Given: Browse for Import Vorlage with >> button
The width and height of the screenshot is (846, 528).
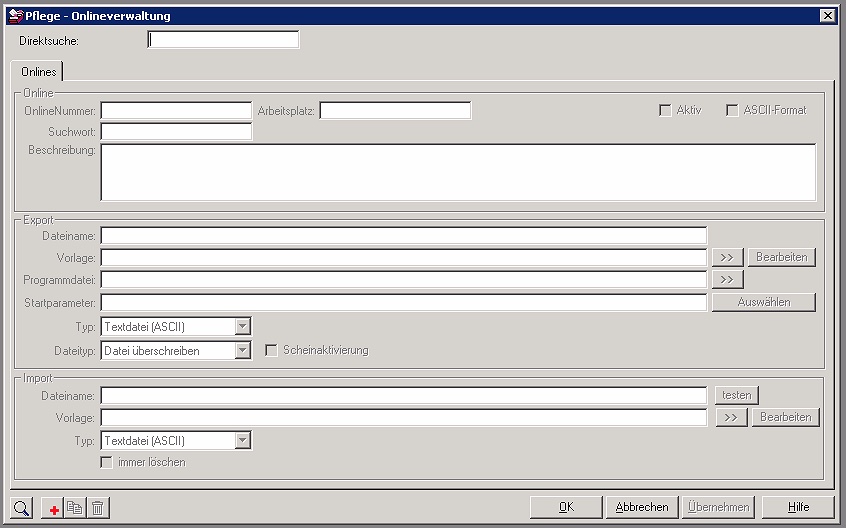Looking at the screenshot, I should click(x=731, y=417).
